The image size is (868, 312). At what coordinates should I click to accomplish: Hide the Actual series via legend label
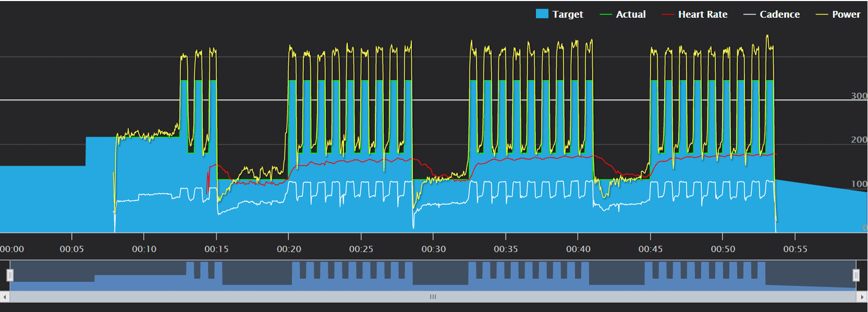[x=630, y=15]
